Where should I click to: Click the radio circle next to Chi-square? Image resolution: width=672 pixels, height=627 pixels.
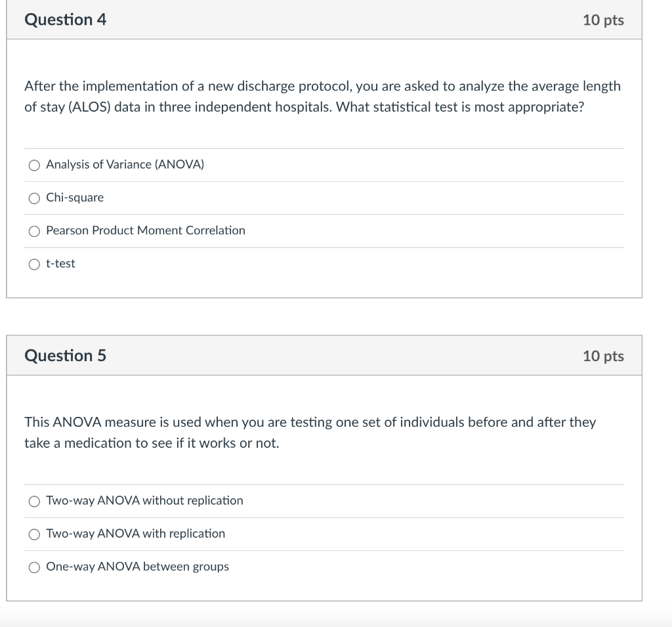coord(34,198)
